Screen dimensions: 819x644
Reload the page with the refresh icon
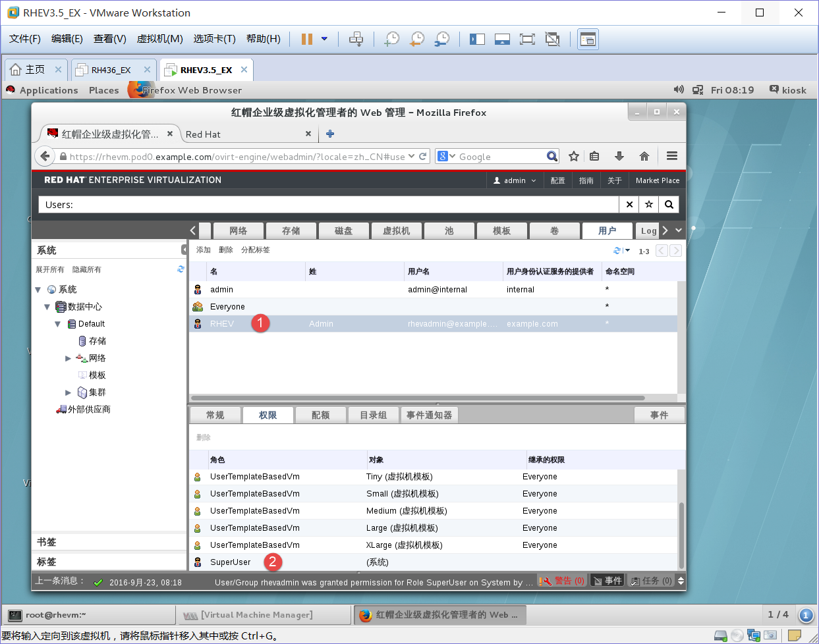tap(423, 156)
